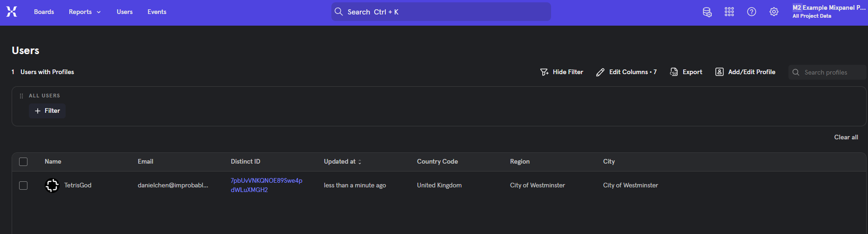Open the data management icon

pyautogui.click(x=707, y=12)
